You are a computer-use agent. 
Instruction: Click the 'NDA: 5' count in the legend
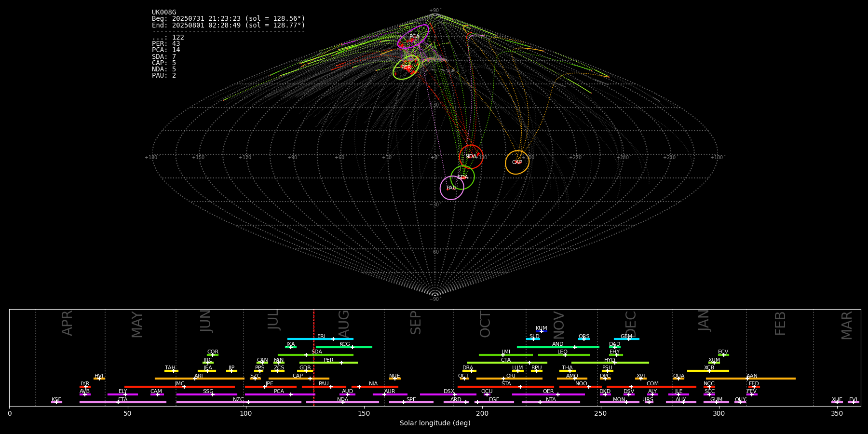pos(164,69)
